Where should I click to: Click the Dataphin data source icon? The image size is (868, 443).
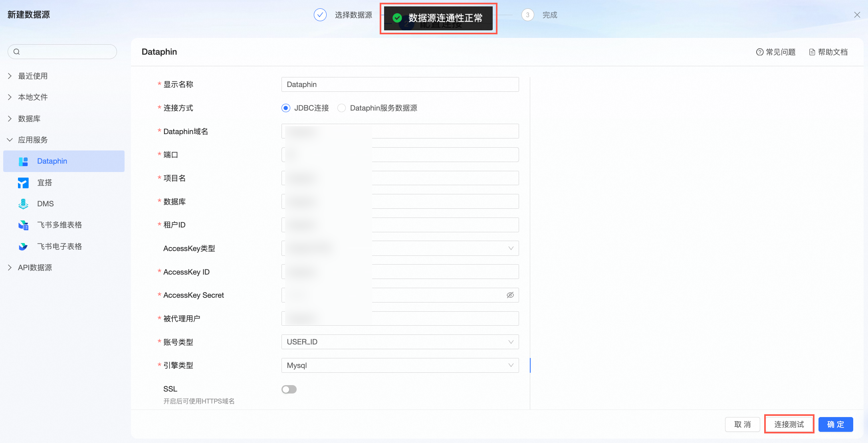pos(23,161)
